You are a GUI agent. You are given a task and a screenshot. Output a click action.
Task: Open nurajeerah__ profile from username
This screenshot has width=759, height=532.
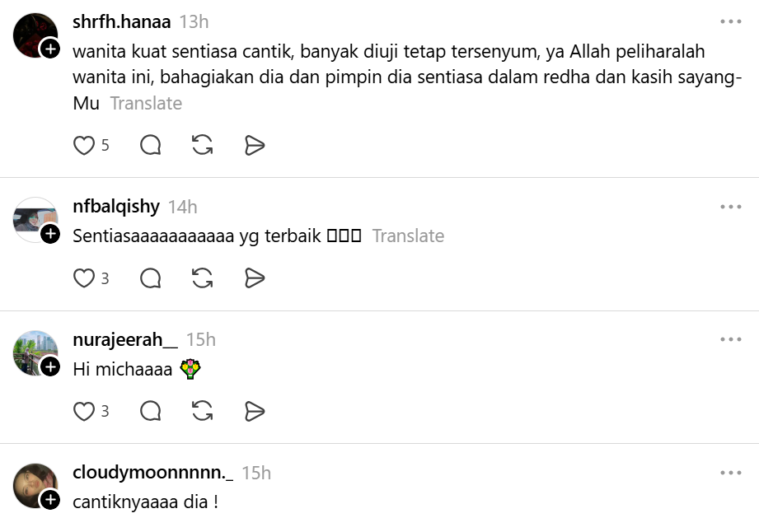[125, 339]
